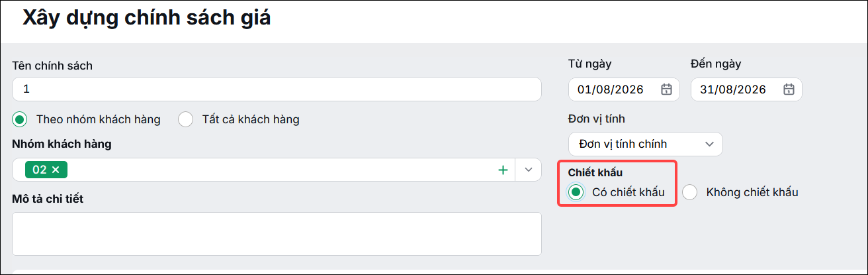Click the Từ ngày date field 01/08/2026
868x275 pixels.
pyautogui.click(x=624, y=89)
